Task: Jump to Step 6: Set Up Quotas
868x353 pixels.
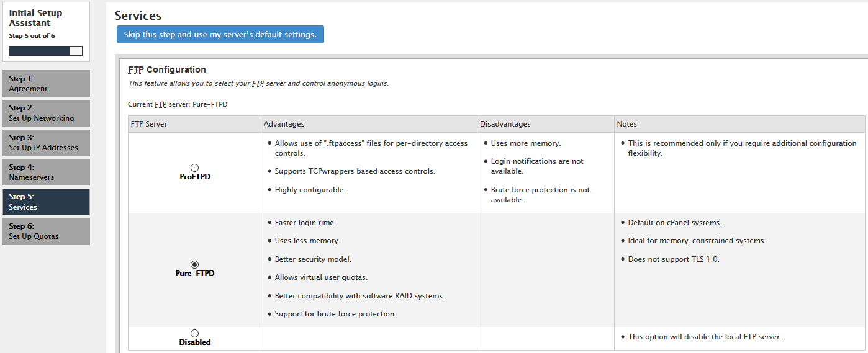Action: point(46,231)
